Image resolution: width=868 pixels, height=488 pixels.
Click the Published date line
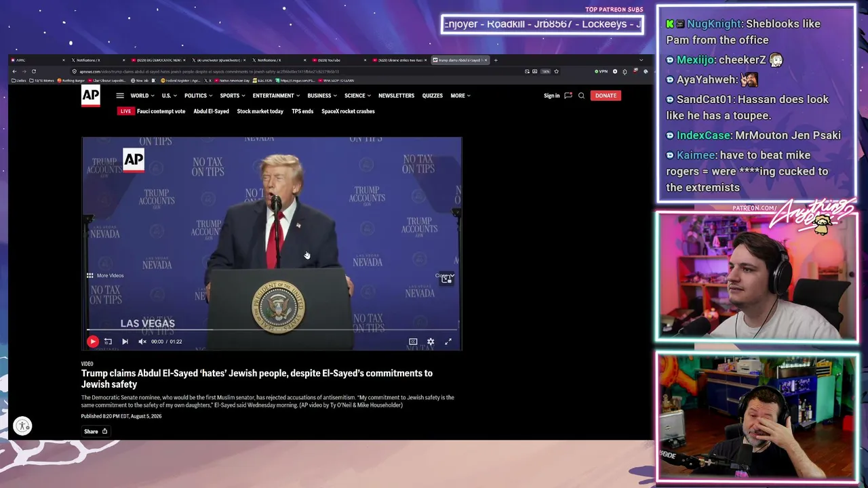pyautogui.click(x=121, y=416)
